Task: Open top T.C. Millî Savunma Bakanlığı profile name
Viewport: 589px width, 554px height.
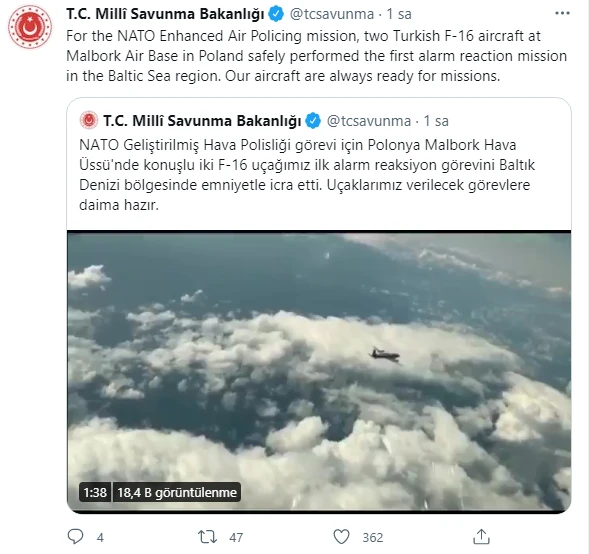Action: click(165, 14)
